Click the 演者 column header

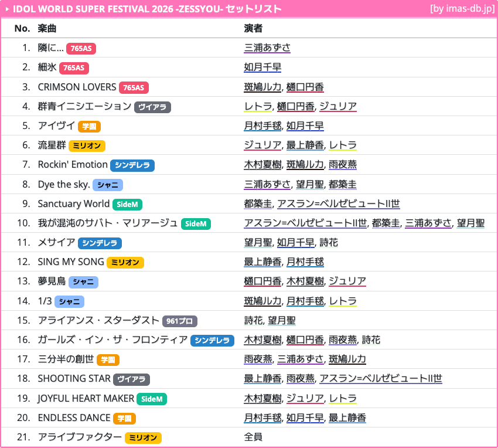(253, 28)
